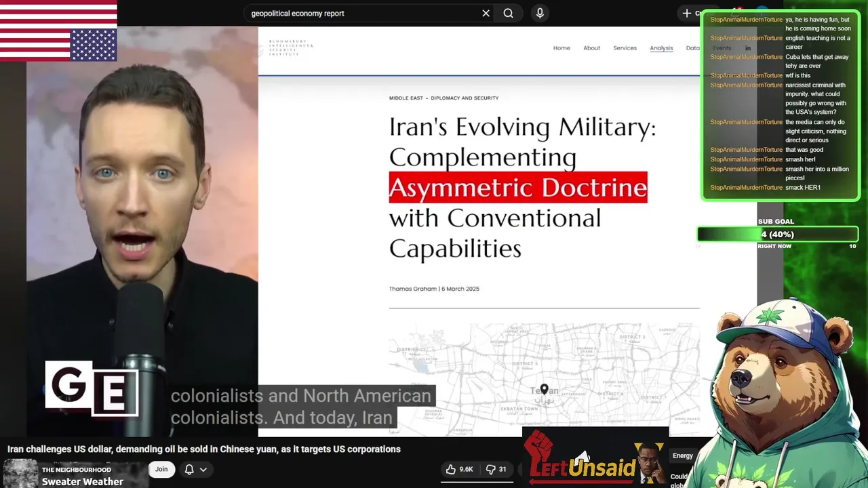Viewport: 868px width, 488px height.
Task: Click the 'smack HER1' chat message
Action: 803,187
